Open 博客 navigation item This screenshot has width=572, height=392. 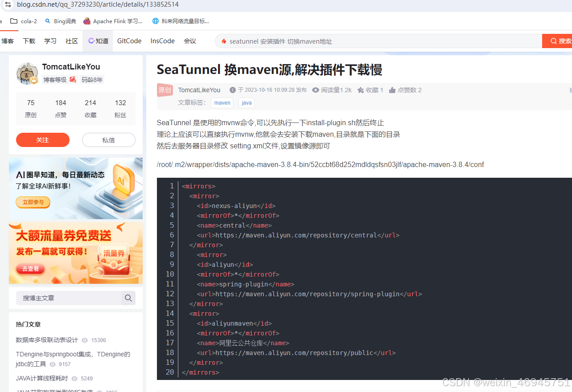(8, 41)
